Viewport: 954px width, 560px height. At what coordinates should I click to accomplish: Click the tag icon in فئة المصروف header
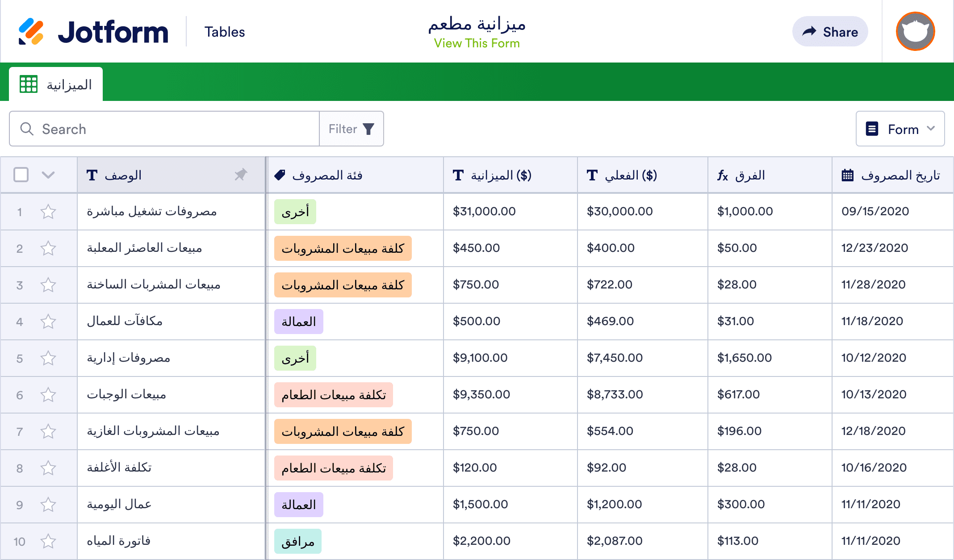pos(280,175)
